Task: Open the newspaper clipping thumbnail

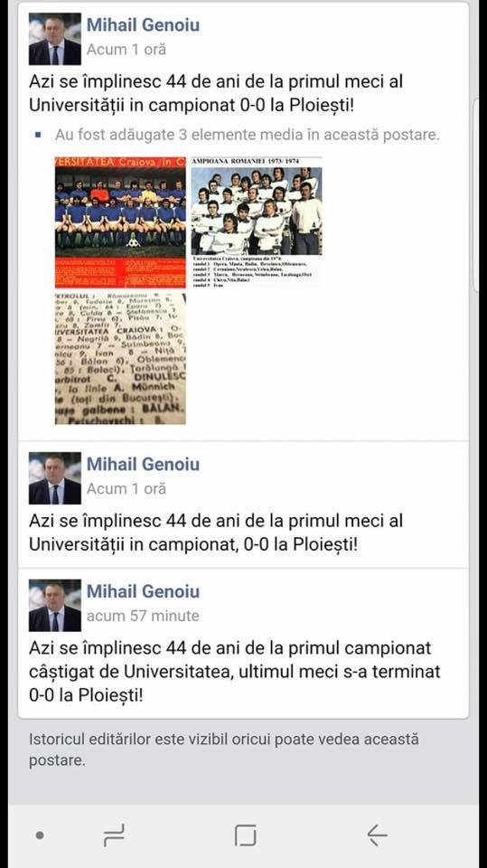Action: pos(120,359)
